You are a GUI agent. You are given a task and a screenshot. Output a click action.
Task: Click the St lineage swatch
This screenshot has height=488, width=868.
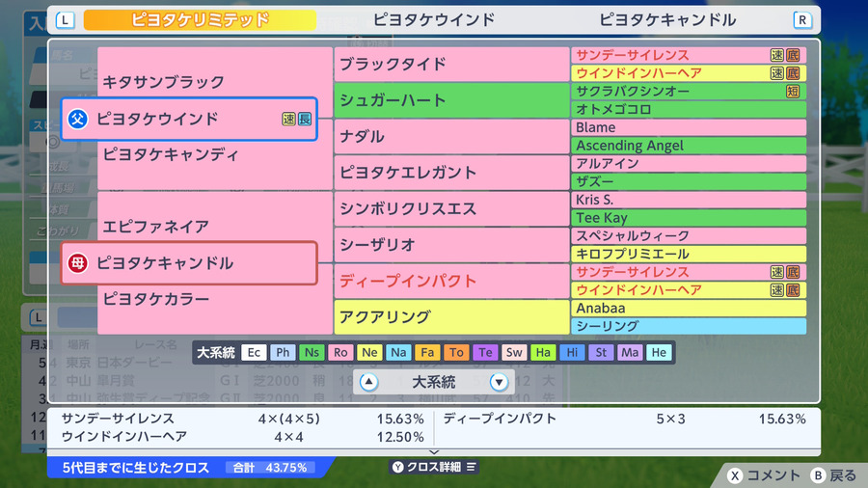point(601,352)
